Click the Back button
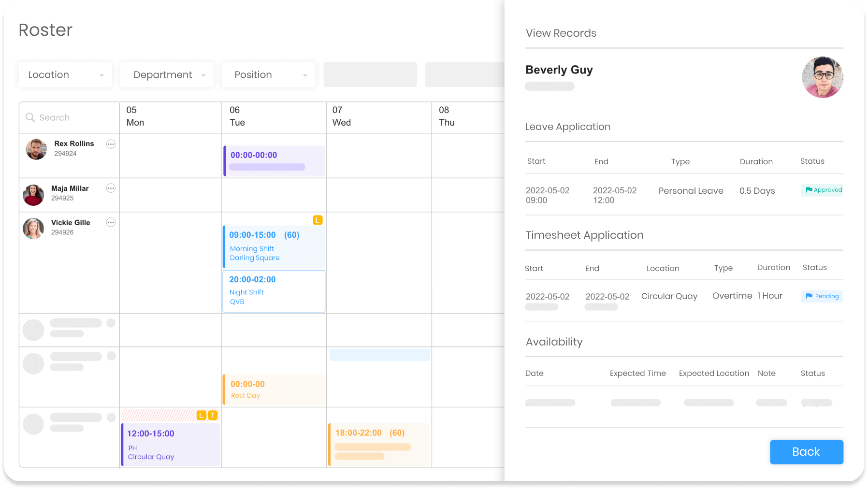 coord(807,452)
